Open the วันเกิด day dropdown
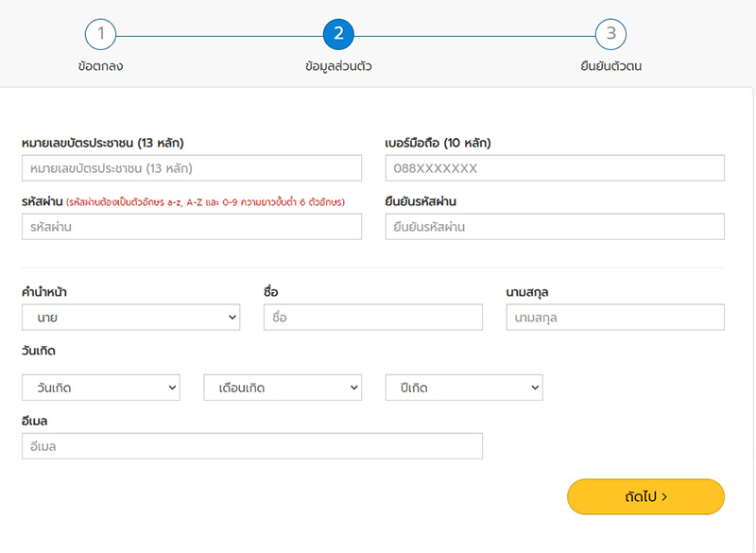 [x=100, y=388]
